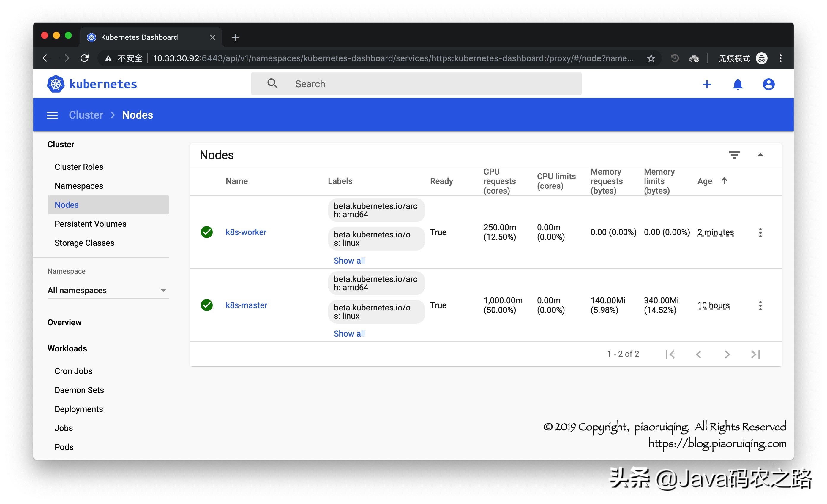Show all labels for k8s-master
Viewport: 827px width, 504px height.
tap(349, 333)
